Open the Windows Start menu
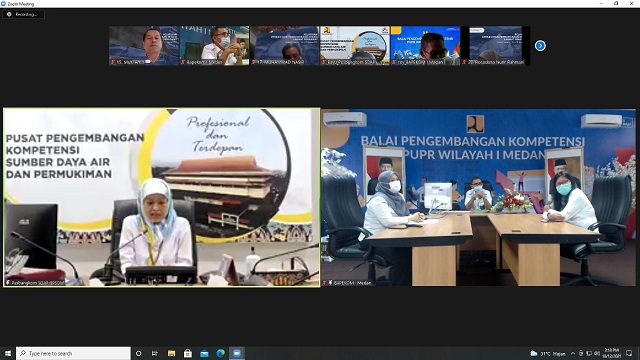This screenshot has height=360, width=640. 8,353
